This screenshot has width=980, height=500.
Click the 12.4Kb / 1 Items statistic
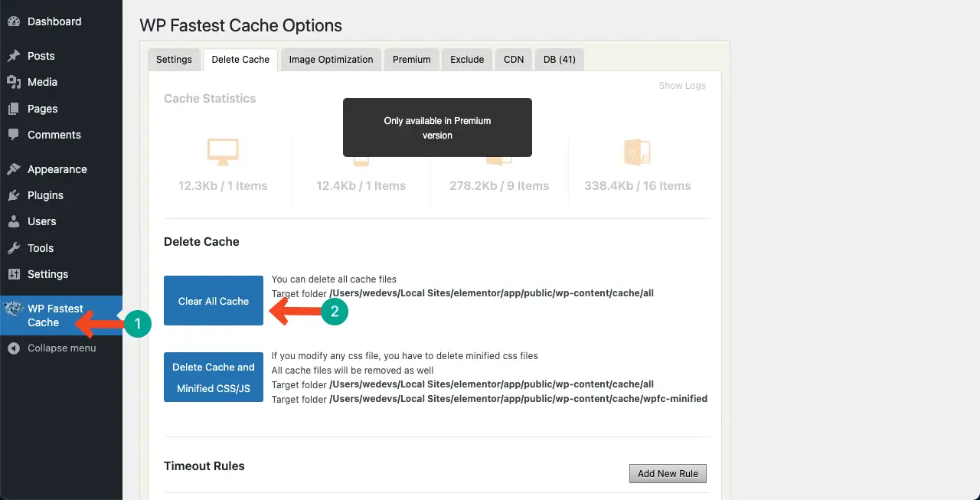coord(361,186)
